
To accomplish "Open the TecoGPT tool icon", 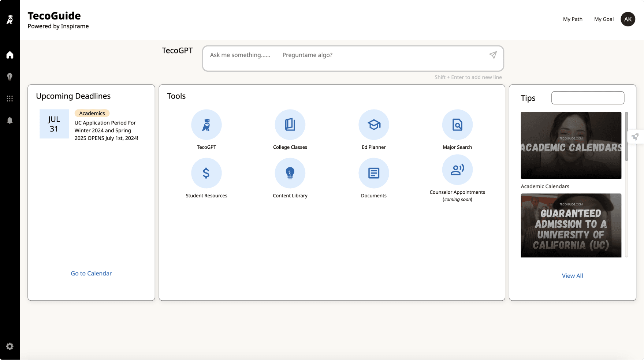I will click(x=206, y=125).
